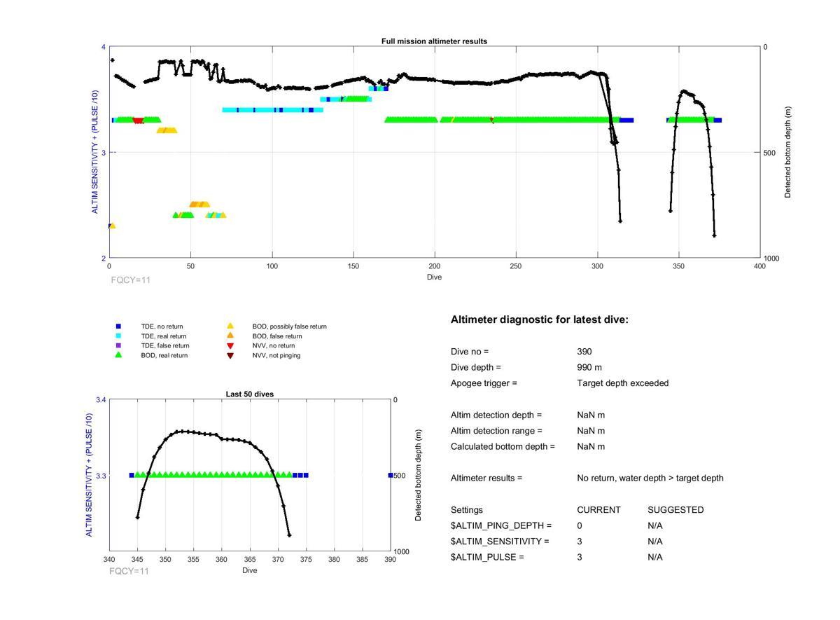The image size is (840, 620).
Task: Click the purple square TDE false return legend marker
Action: point(118,345)
